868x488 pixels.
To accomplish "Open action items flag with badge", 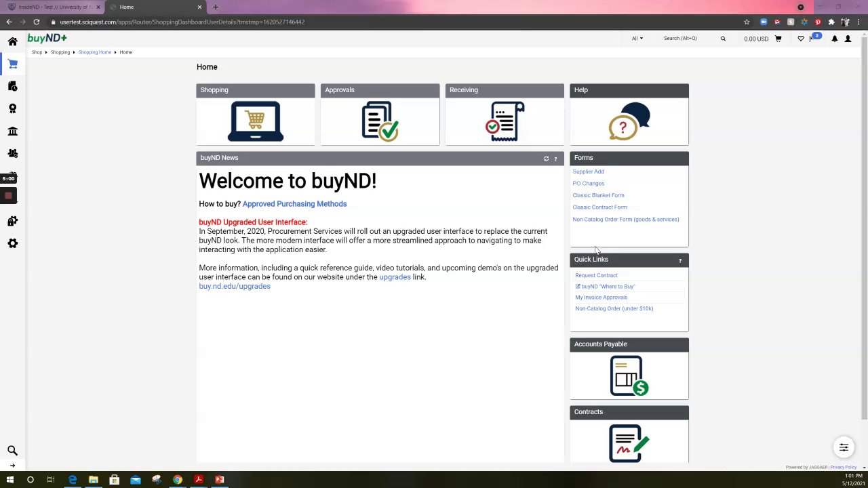I will click(815, 37).
